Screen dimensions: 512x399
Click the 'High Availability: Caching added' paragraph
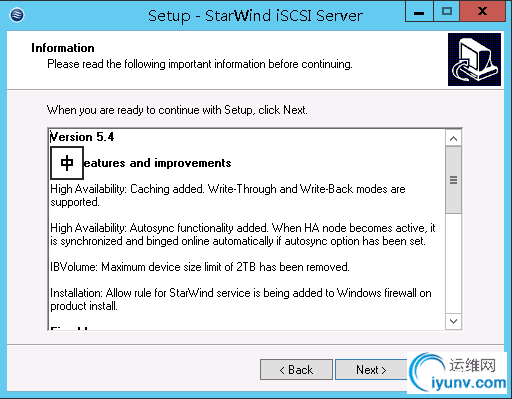[228, 195]
